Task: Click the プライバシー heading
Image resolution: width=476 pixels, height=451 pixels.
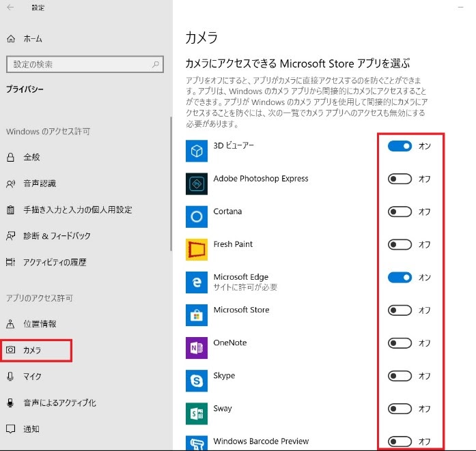Action: coord(25,89)
